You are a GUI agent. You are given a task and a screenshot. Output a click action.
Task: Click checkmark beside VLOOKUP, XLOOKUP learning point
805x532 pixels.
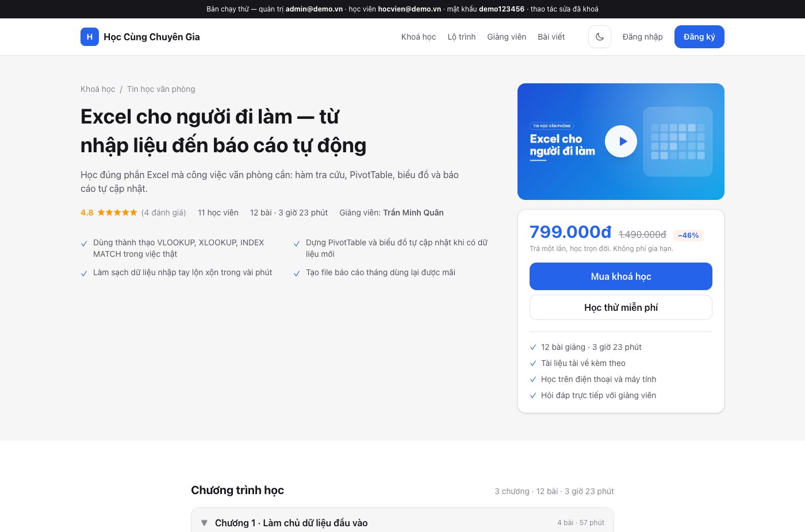click(x=84, y=244)
